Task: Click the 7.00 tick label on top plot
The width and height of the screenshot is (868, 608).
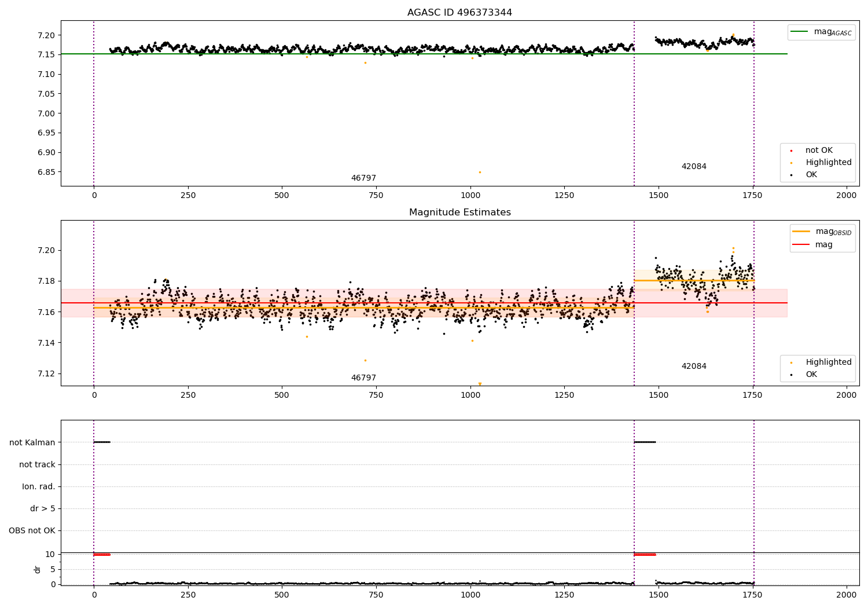Action: pos(47,113)
